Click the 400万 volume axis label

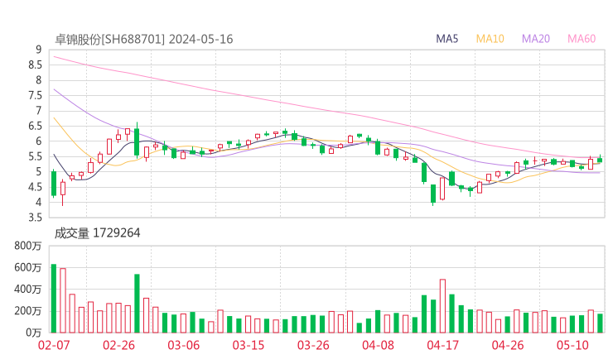pyautogui.click(x=28, y=290)
